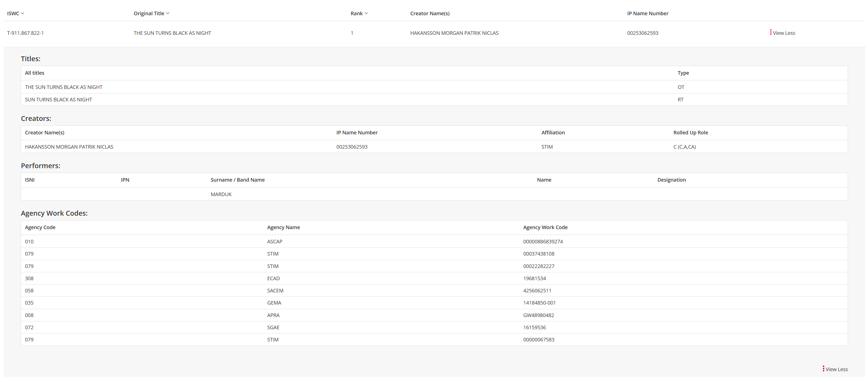The height and width of the screenshot is (379, 868).
Task: Select ISWC code T-911.867.822-1
Action: pyautogui.click(x=25, y=33)
